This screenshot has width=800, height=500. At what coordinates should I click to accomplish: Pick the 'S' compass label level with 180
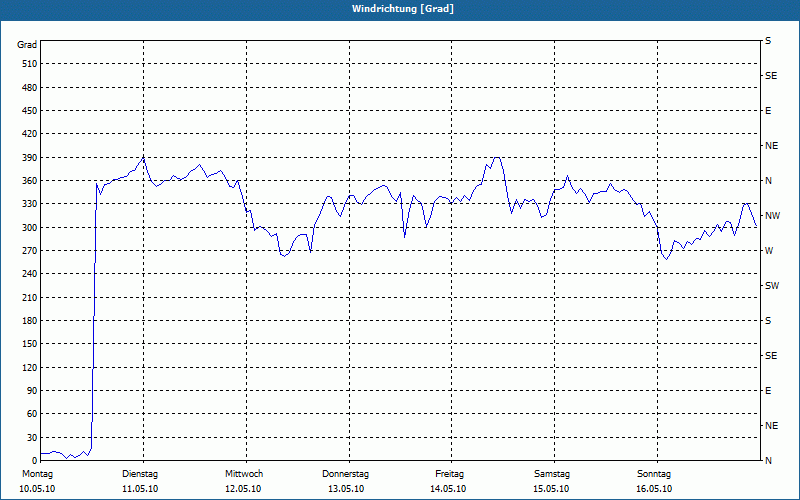click(x=768, y=321)
